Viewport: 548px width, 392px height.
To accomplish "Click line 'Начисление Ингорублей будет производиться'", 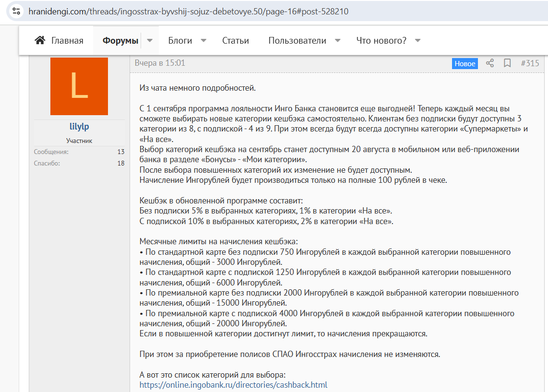I will pos(293,180).
